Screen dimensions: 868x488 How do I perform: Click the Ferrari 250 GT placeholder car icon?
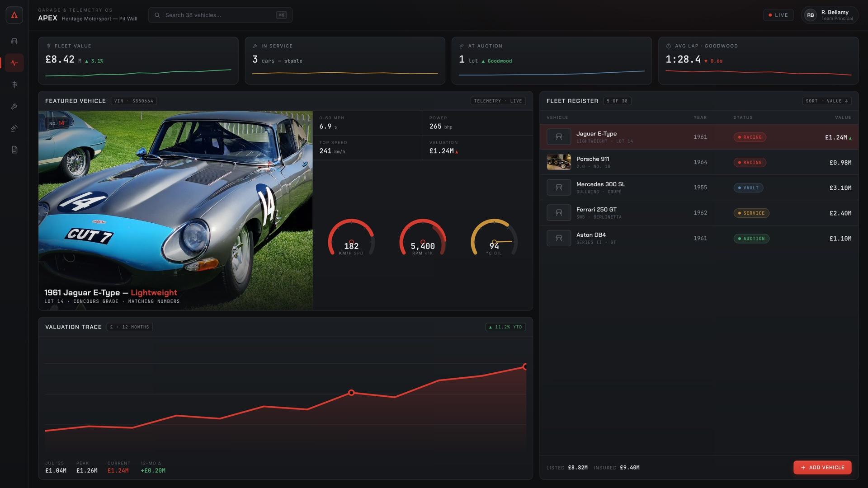pyautogui.click(x=559, y=213)
